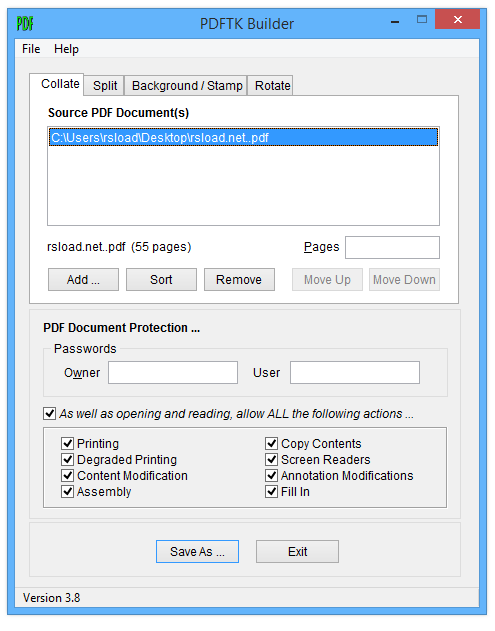Close the PDFTK Builder window
Screen dimensions: 495x631
pyautogui.click(x=458, y=19)
